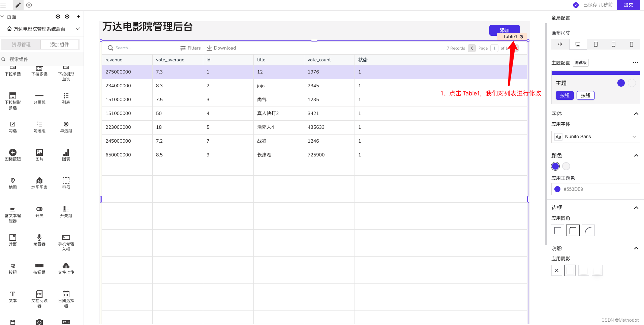Switch to preview with the eye icon
This screenshot has height=325, width=644.
pos(29,5)
